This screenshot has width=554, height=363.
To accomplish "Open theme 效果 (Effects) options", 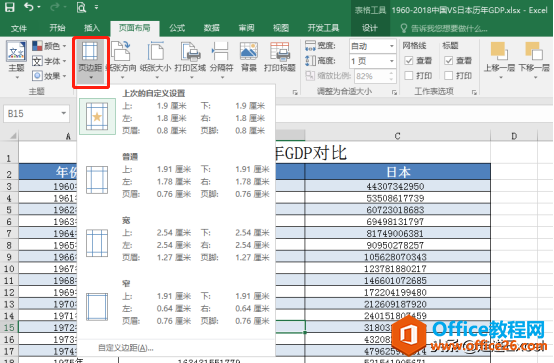I will (x=49, y=76).
